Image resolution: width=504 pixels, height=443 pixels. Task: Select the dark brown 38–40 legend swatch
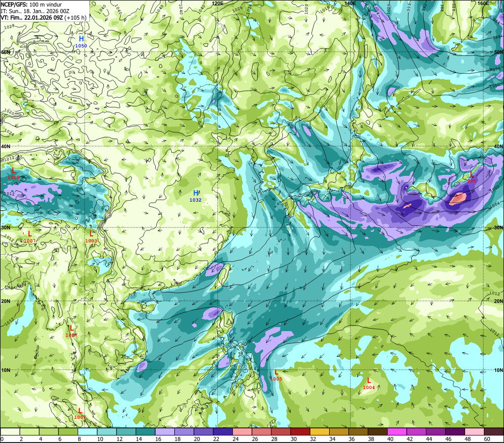(377, 431)
